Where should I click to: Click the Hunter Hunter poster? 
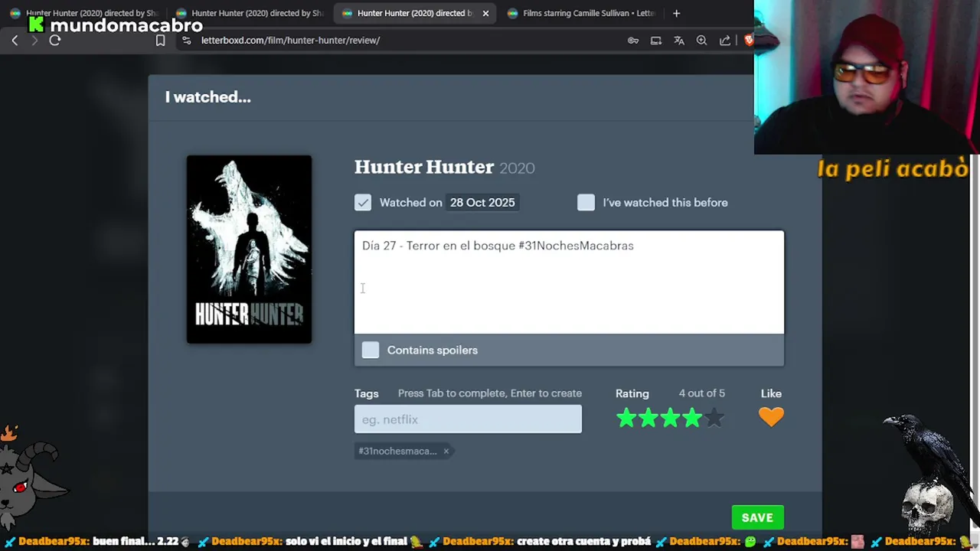(x=249, y=249)
